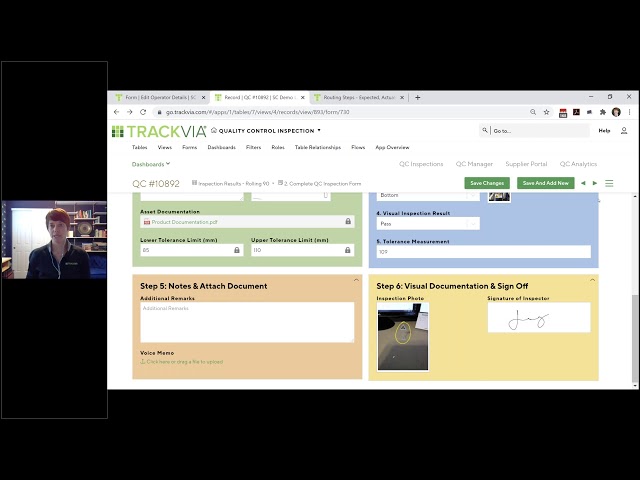Open the Visual Inspection Result dropdown
The height and width of the screenshot is (480, 640).
click(x=428, y=224)
